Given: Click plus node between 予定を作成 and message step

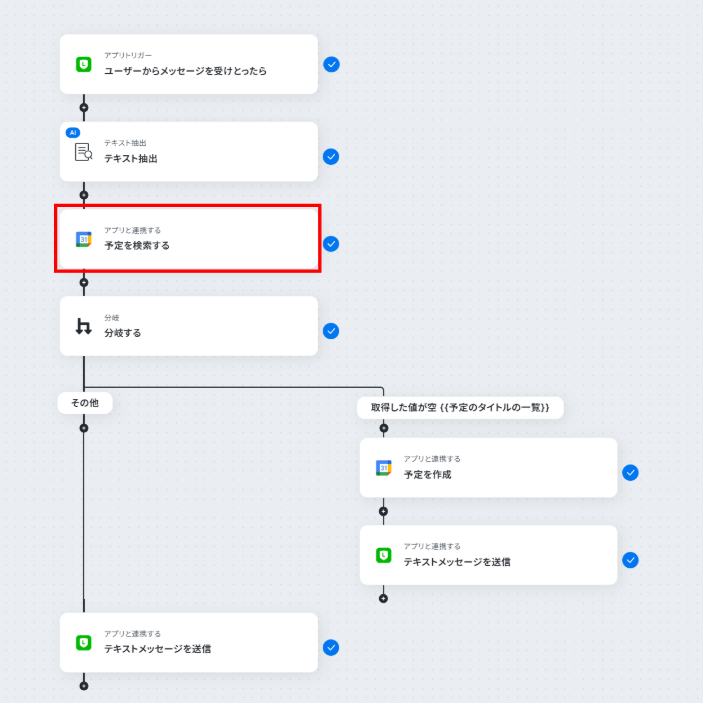Looking at the screenshot, I should pyautogui.click(x=383, y=511).
